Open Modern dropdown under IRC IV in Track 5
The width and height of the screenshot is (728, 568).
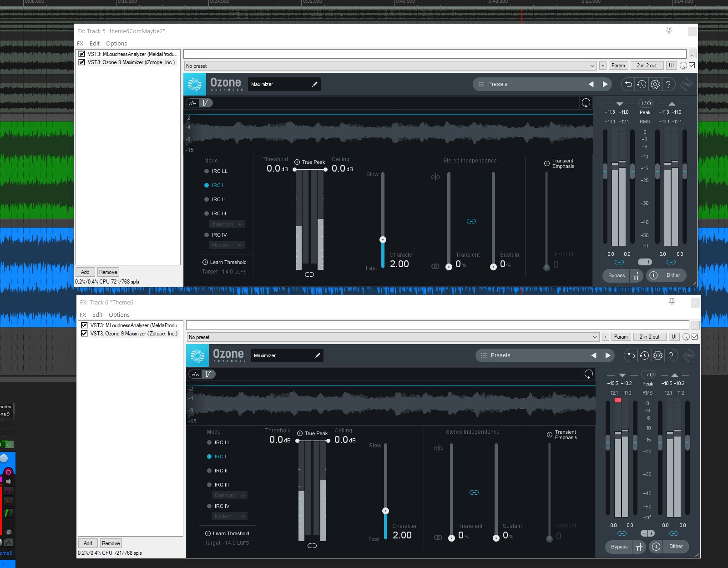click(227, 245)
